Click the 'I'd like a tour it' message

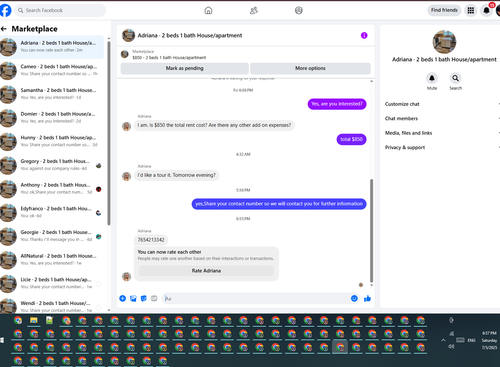pos(177,175)
